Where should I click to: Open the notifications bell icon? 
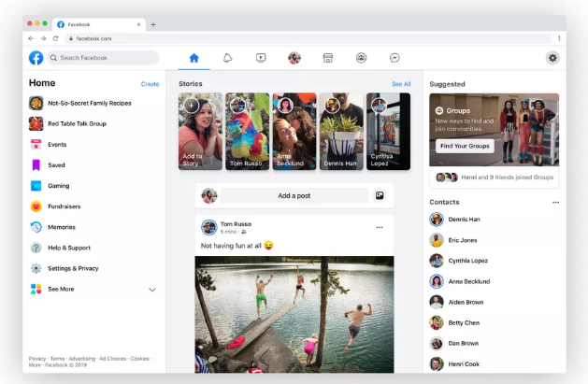tap(227, 58)
